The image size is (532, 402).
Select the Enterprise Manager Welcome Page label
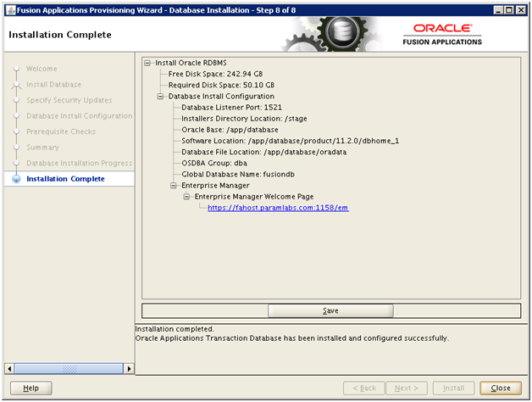(x=254, y=197)
